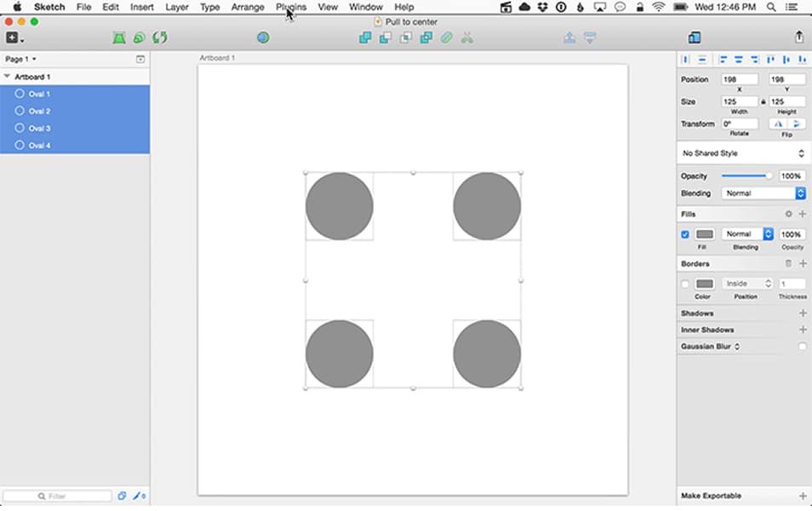Open the Fills settings gear
Screen dimensions: 812x511
(x=788, y=214)
